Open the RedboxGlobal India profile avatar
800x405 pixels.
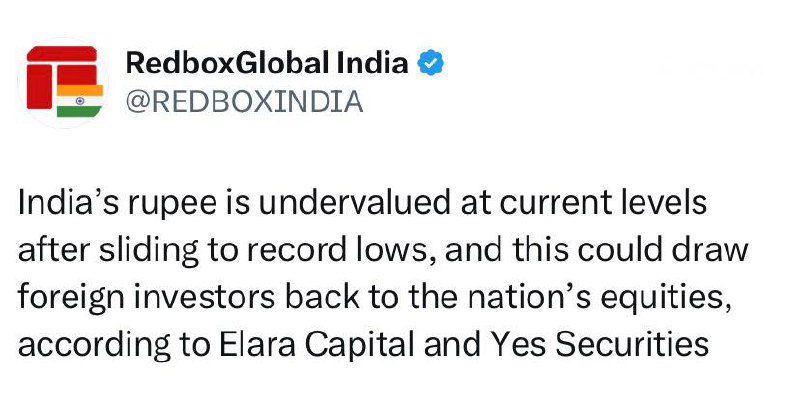tap(62, 82)
